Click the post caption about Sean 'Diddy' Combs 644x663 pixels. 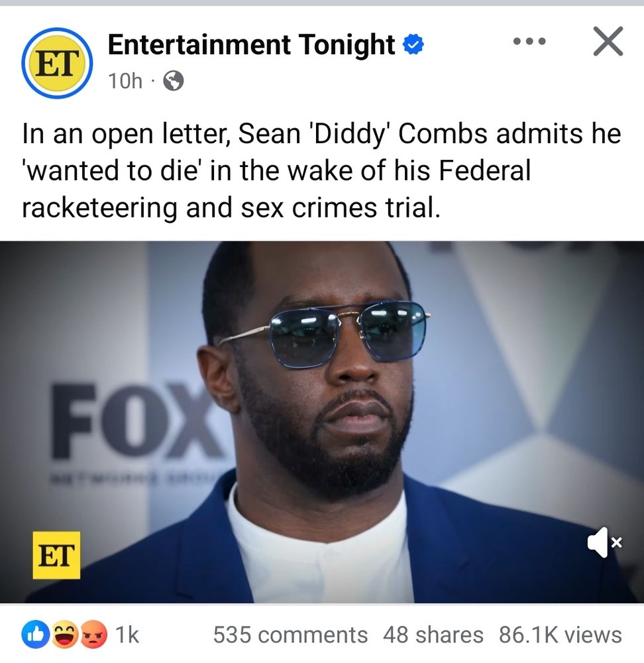coord(321,170)
